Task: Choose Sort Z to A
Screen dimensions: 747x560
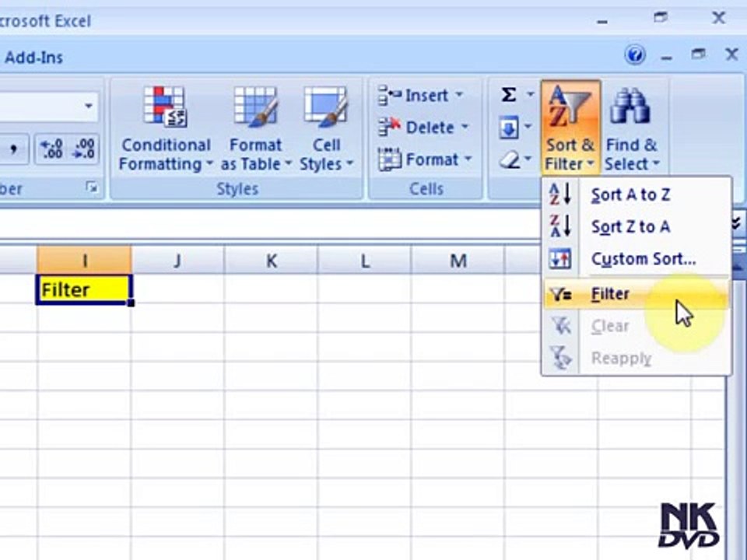Action: click(636, 226)
